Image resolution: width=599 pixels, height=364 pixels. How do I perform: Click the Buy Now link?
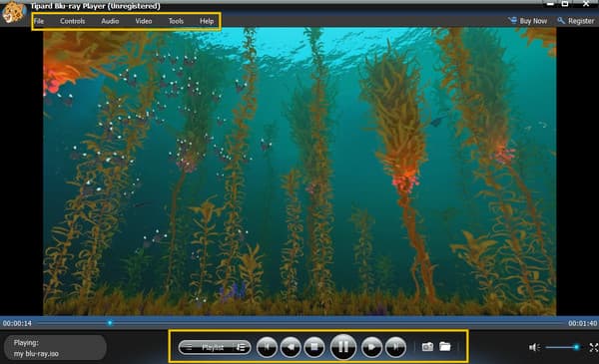coord(528,21)
